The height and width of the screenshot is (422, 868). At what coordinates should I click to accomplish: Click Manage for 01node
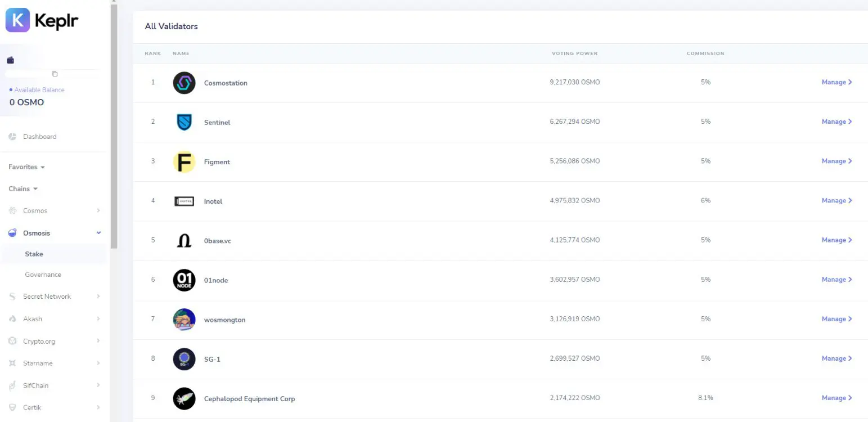click(836, 280)
